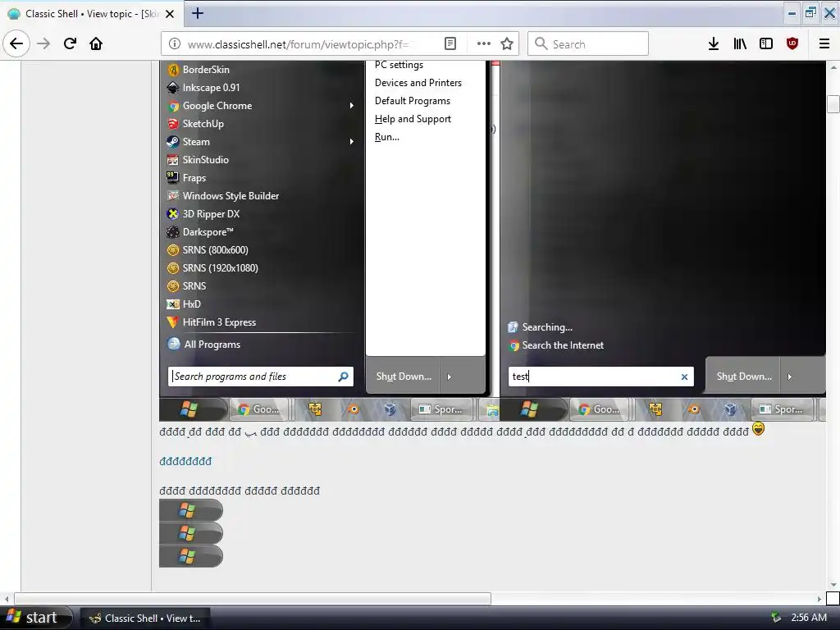This screenshot has height=630, width=840.
Task: Click the Run... entry
Action: click(387, 137)
